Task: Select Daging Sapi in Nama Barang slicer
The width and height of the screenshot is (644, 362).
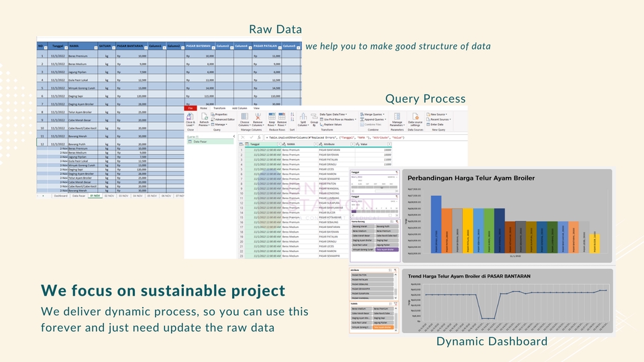Action: point(386,241)
